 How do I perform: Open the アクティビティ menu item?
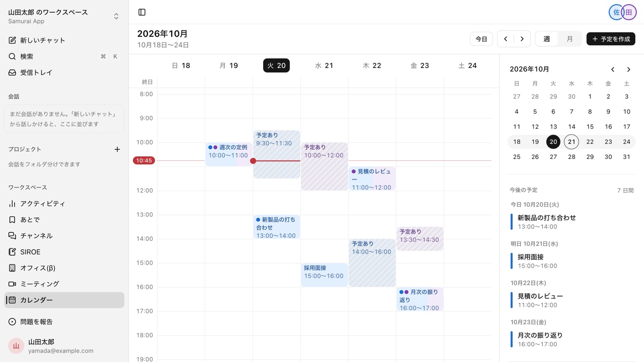(x=64, y=204)
